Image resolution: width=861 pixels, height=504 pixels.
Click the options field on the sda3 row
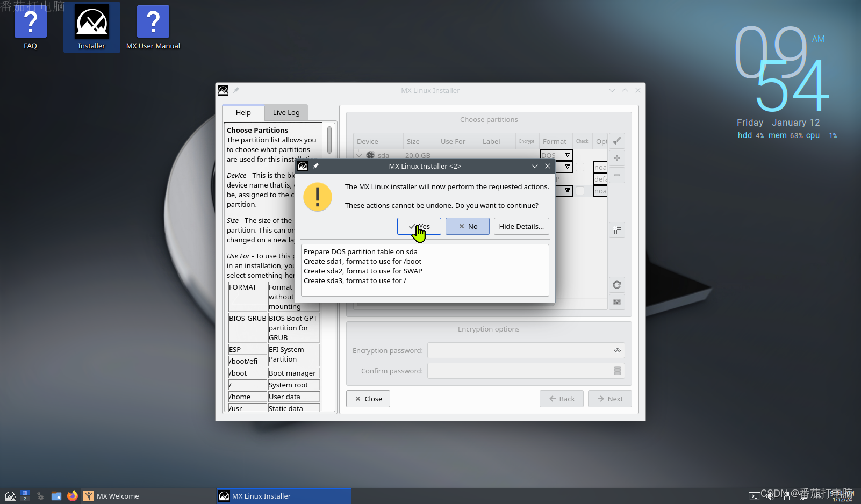[x=600, y=191]
